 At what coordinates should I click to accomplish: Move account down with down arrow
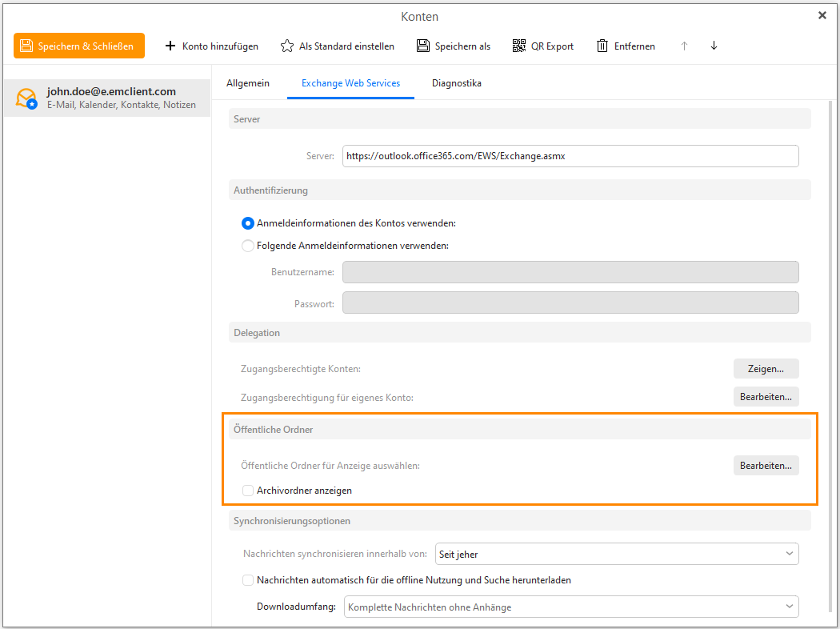coord(714,46)
